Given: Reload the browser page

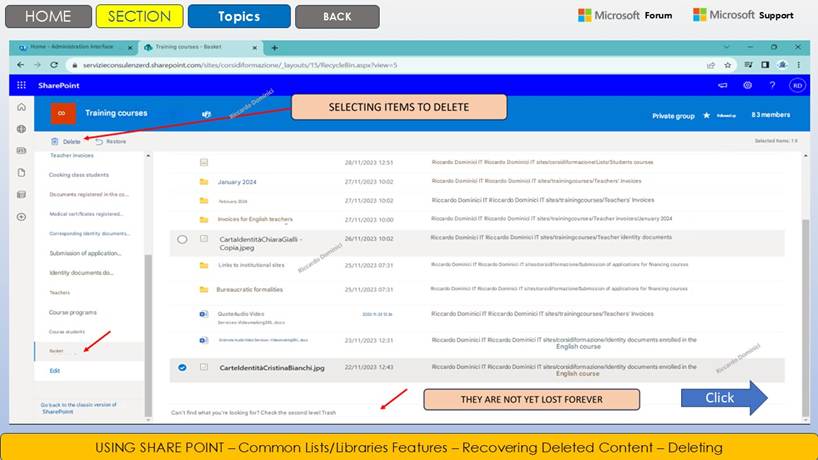Looking at the screenshot, I should 54,65.
